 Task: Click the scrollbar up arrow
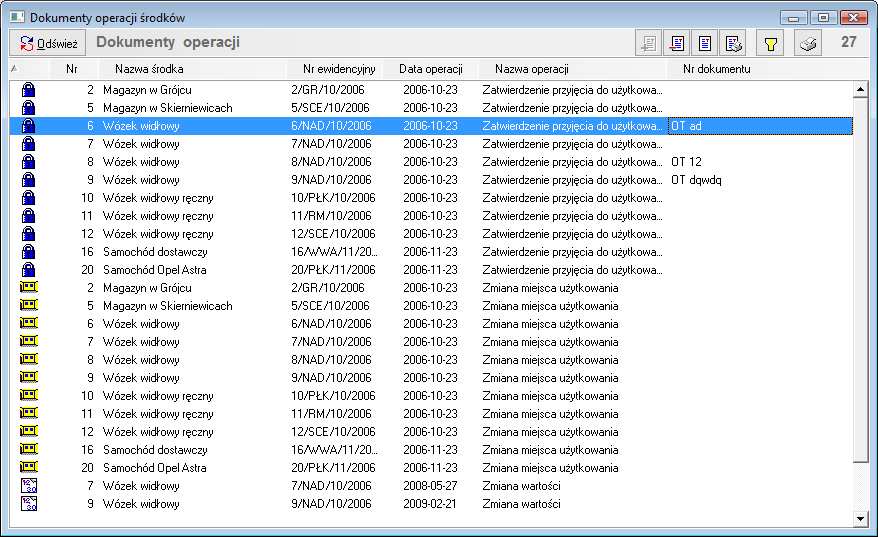coord(860,89)
